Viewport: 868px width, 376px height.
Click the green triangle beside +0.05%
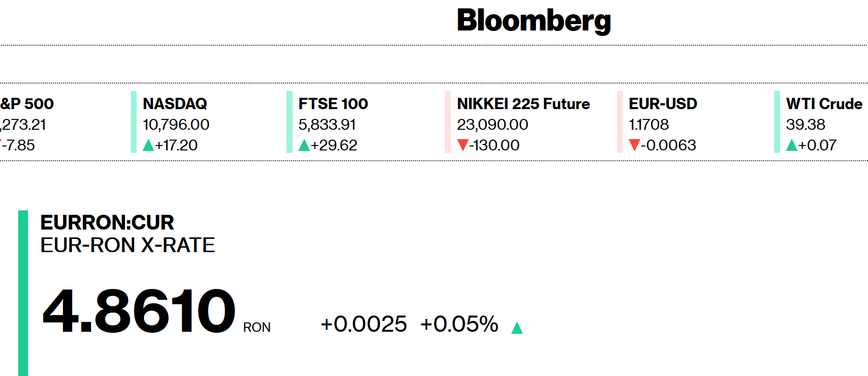(517, 328)
